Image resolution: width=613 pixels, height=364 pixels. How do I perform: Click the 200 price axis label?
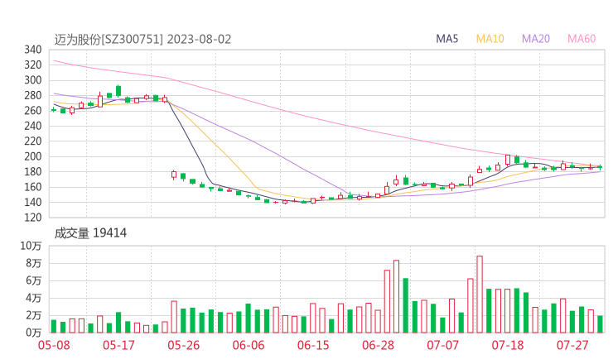click(x=33, y=156)
